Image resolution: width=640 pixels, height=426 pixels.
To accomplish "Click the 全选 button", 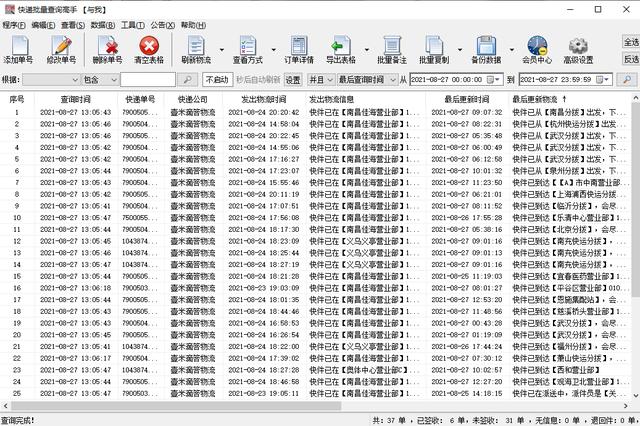I will (x=630, y=43).
